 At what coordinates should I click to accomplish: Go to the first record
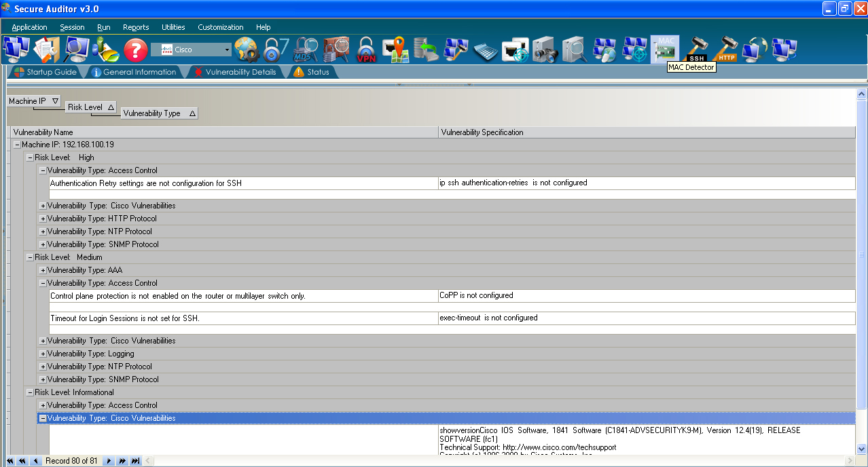point(10,461)
